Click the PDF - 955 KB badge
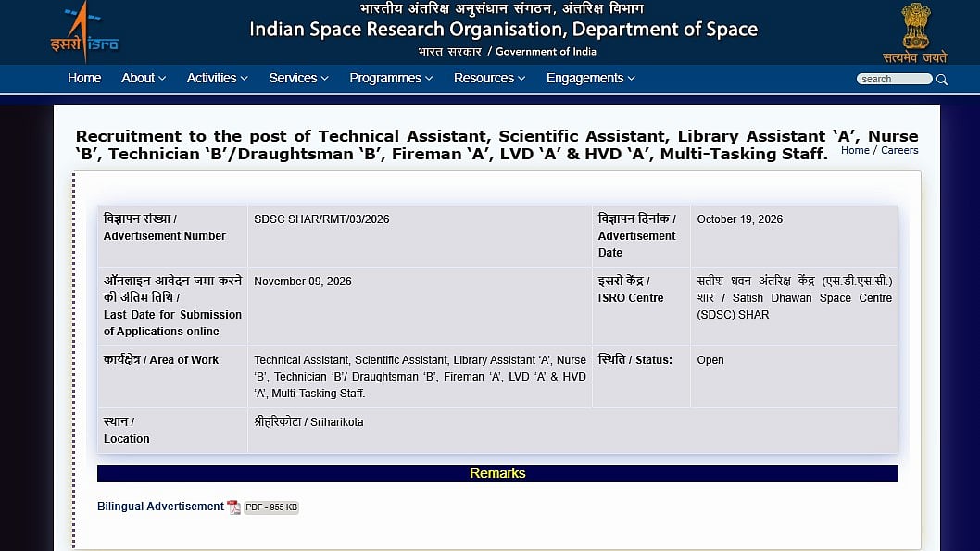980x551 pixels. [x=270, y=507]
